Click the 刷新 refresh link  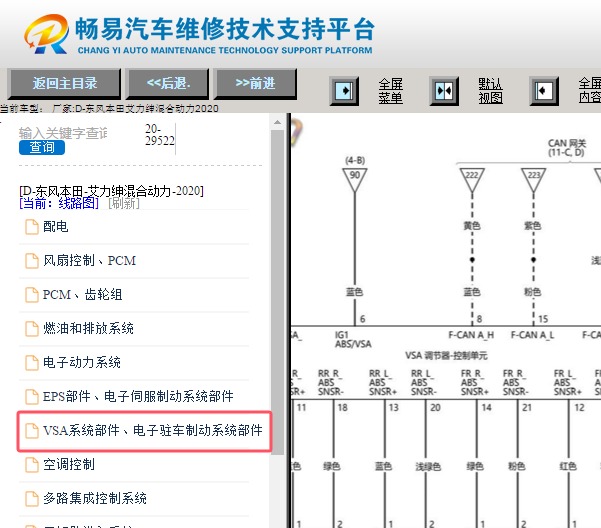point(124,203)
